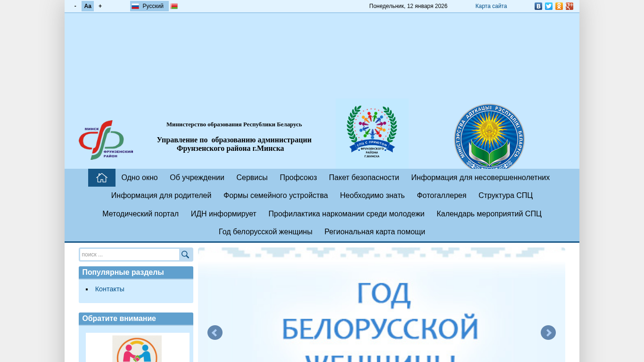Switch to Belarusian language flag

pos(174,6)
